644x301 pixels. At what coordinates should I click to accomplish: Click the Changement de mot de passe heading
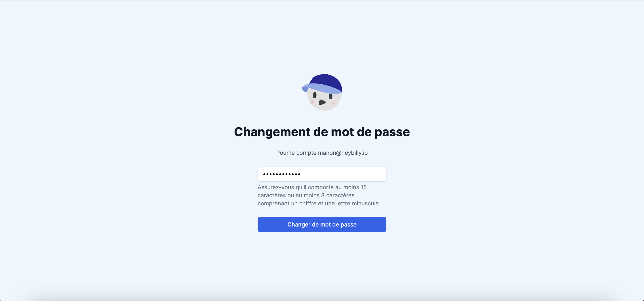click(x=322, y=132)
